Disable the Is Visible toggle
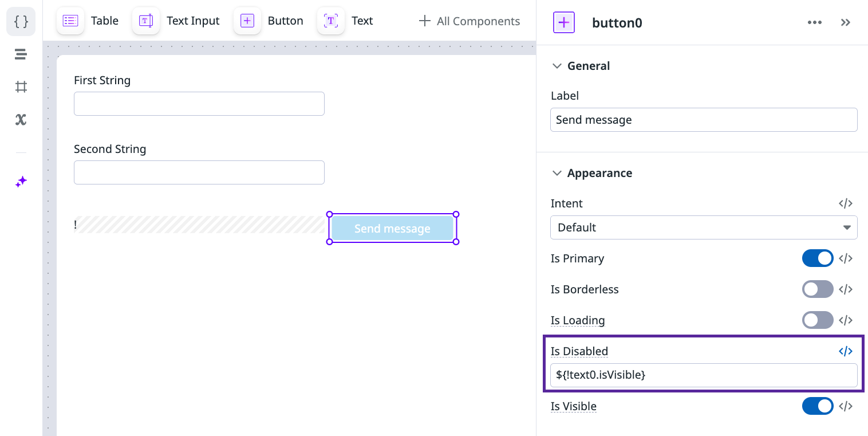This screenshot has height=436, width=868. 818,406
